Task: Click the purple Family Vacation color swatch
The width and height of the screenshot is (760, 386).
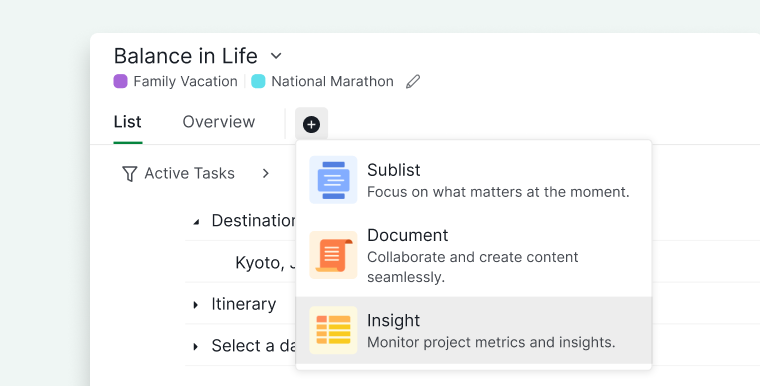Action: click(x=120, y=81)
